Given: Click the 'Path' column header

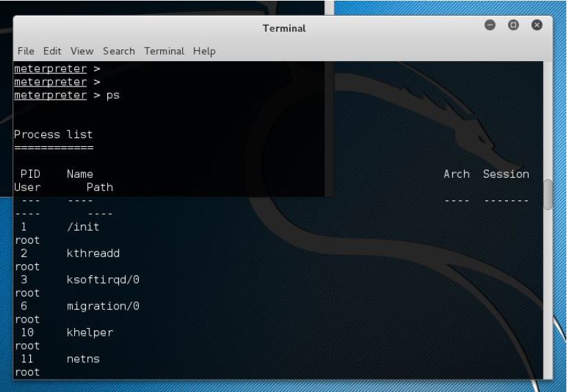Looking at the screenshot, I should (100, 187).
